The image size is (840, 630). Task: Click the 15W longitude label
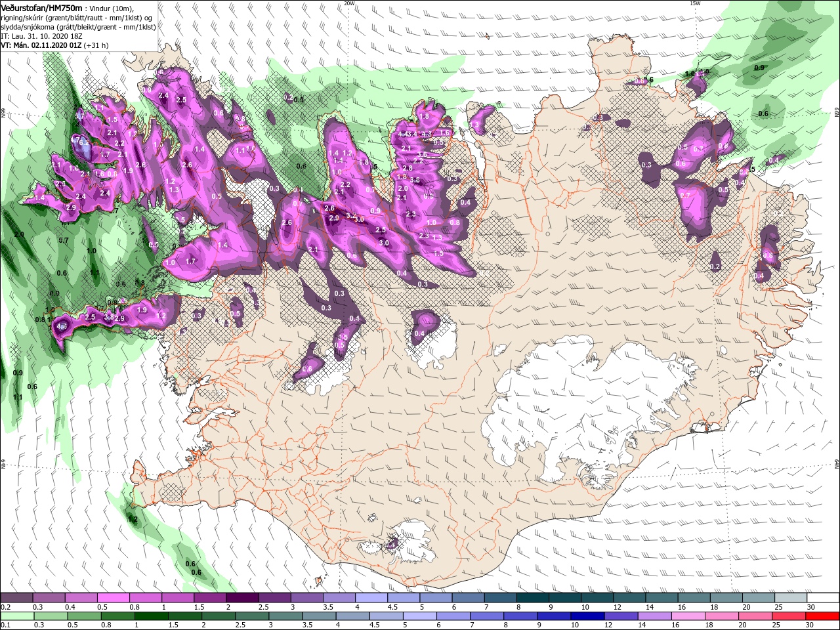tap(695, 3)
